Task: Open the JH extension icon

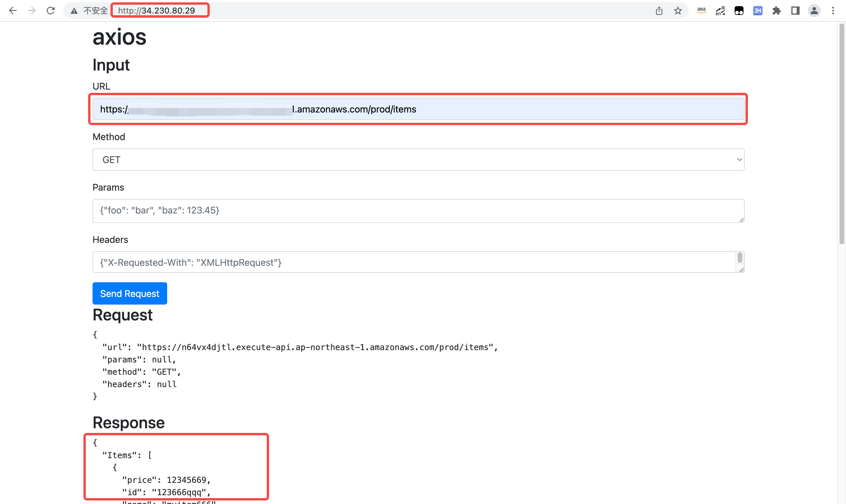Action: (x=758, y=11)
